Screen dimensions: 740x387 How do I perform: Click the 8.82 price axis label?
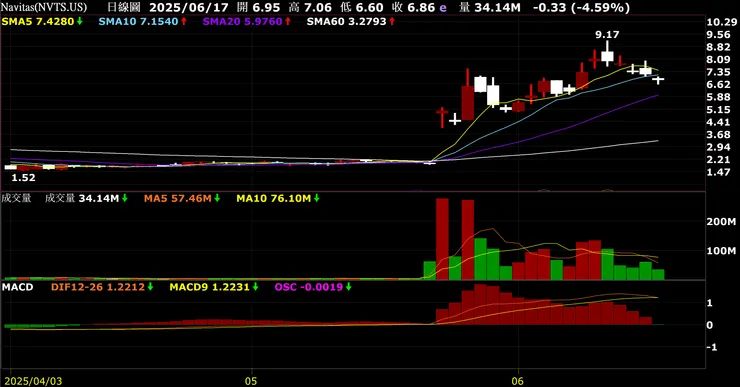point(719,47)
